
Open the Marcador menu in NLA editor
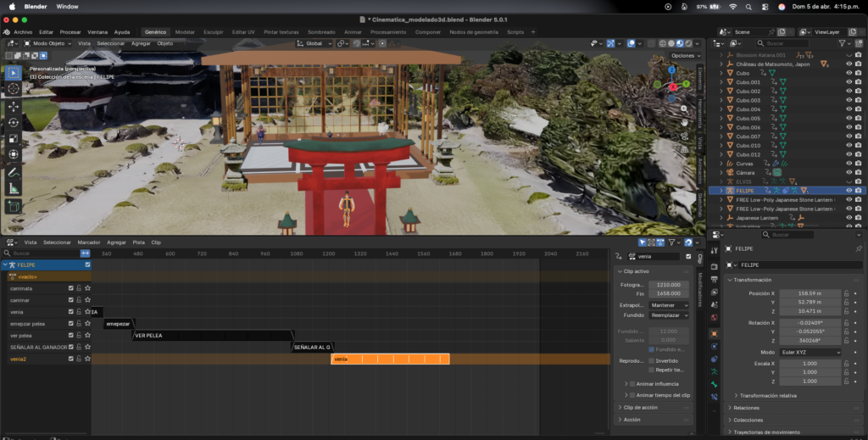[x=89, y=242]
